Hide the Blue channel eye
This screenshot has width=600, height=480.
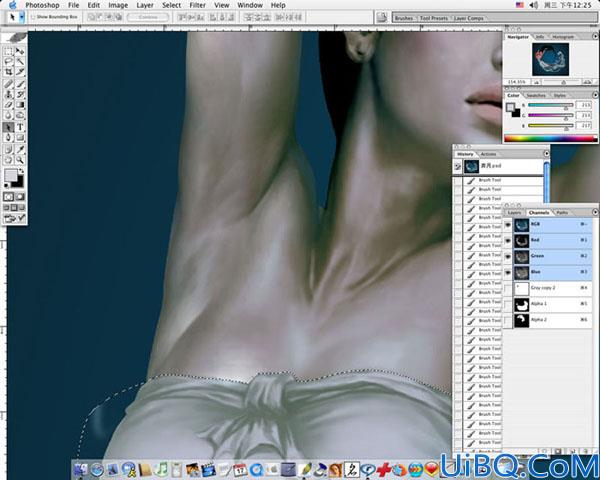tap(508, 273)
